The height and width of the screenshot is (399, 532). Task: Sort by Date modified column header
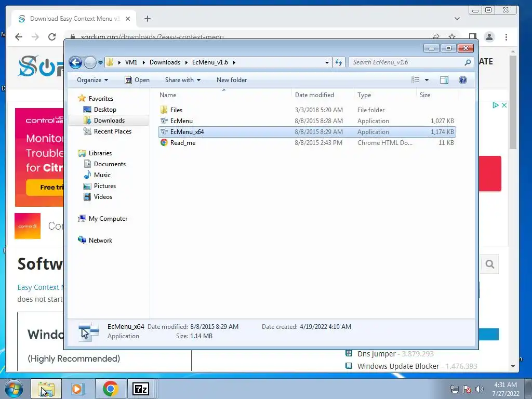coord(322,95)
